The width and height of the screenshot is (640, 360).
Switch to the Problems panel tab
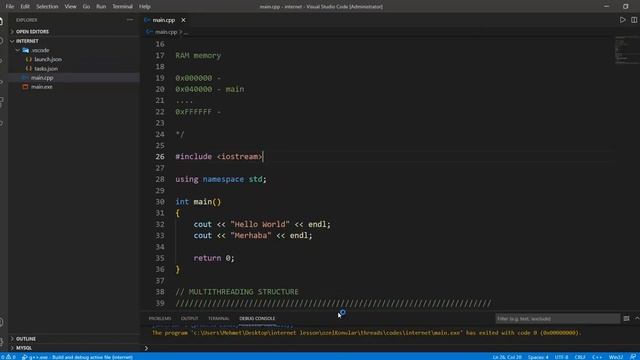(160, 318)
